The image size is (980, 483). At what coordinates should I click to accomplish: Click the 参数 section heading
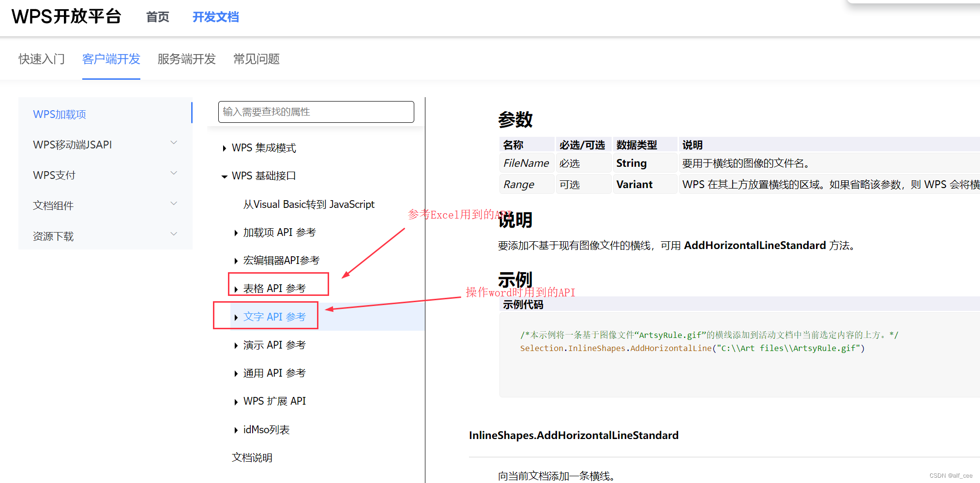[515, 119]
